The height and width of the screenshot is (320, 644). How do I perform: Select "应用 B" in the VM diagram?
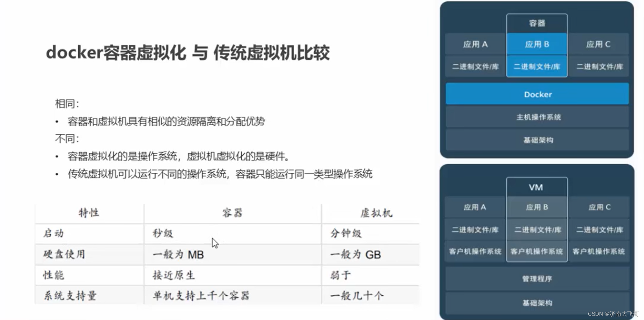click(x=537, y=207)
